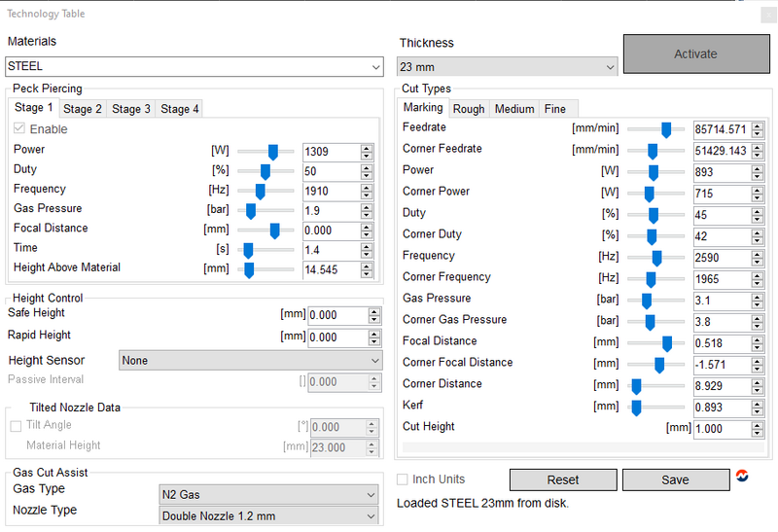Enable the Inch Units checkbox

(404, 479)
